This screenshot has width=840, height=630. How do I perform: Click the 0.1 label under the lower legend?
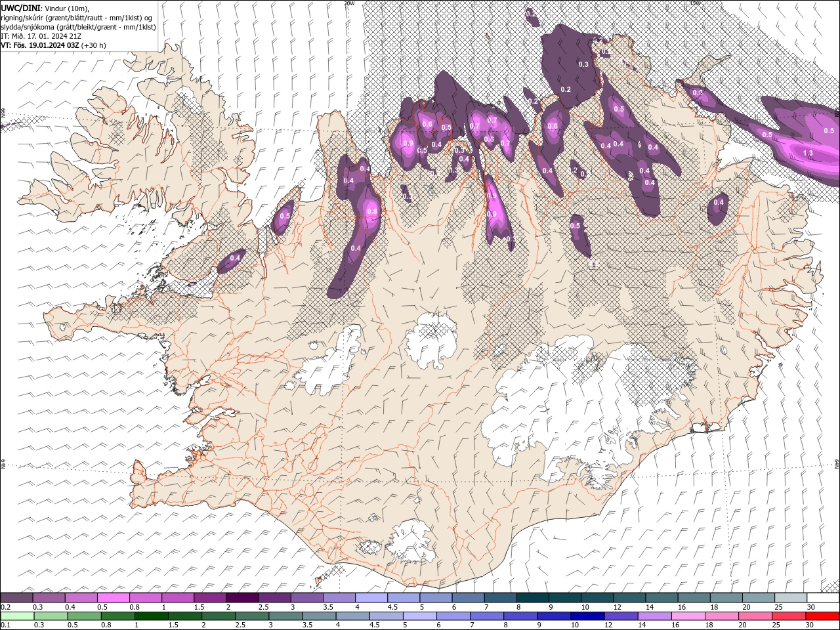click(5, 625)
